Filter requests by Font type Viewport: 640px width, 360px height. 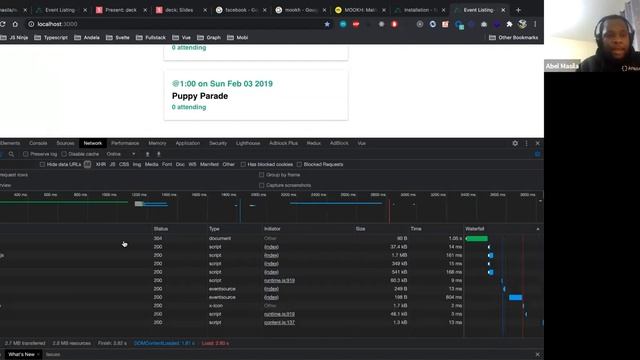click(167, 164)
